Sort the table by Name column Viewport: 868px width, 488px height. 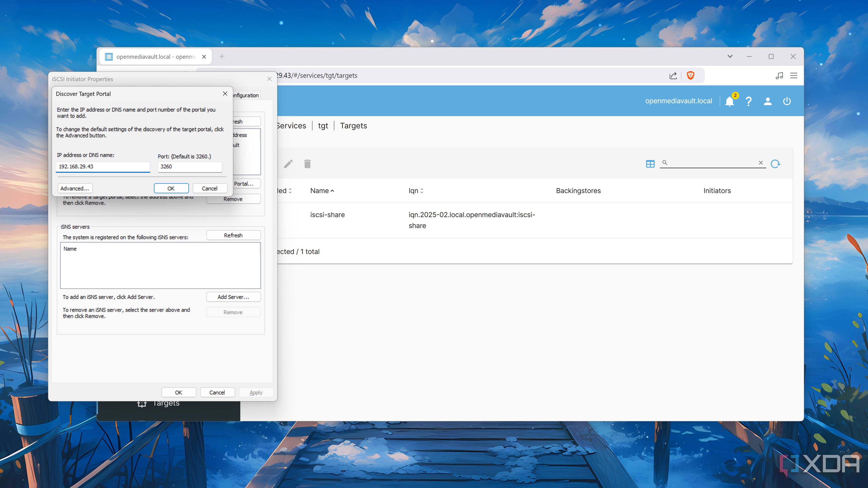(322, 191)
